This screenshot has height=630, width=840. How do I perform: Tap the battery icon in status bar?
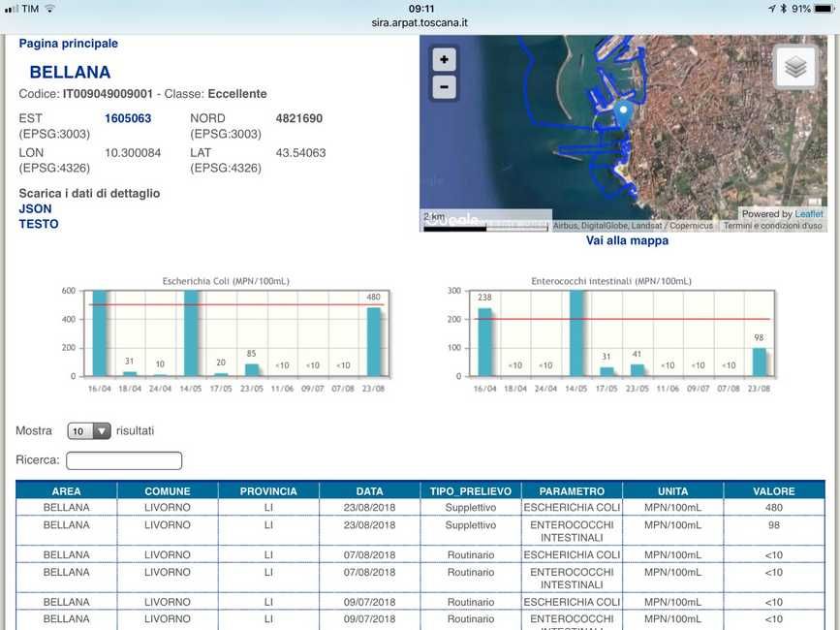pyautogui.click(x=823, y=9)
